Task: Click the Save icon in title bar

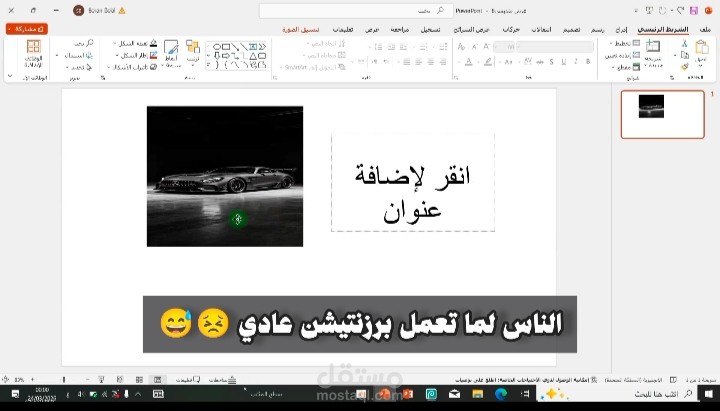Action: click(694, 11)
